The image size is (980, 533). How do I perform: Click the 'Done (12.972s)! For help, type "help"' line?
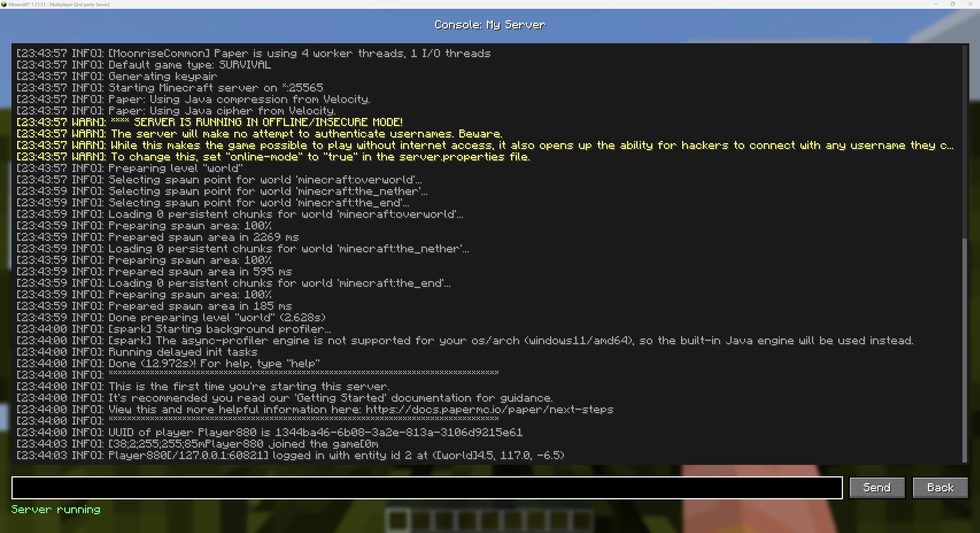168,363
